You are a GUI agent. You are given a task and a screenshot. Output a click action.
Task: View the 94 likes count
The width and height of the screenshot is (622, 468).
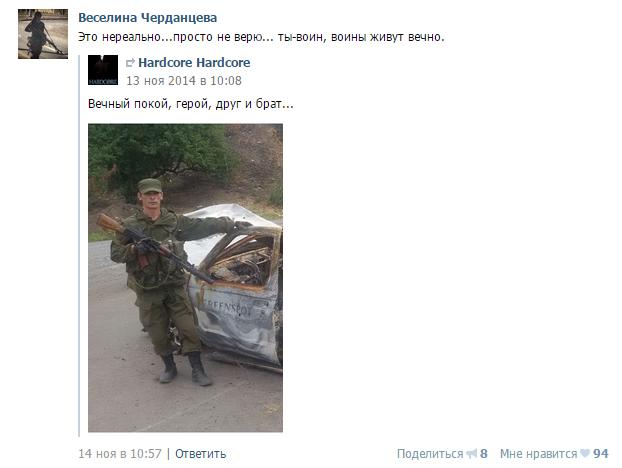601,454
